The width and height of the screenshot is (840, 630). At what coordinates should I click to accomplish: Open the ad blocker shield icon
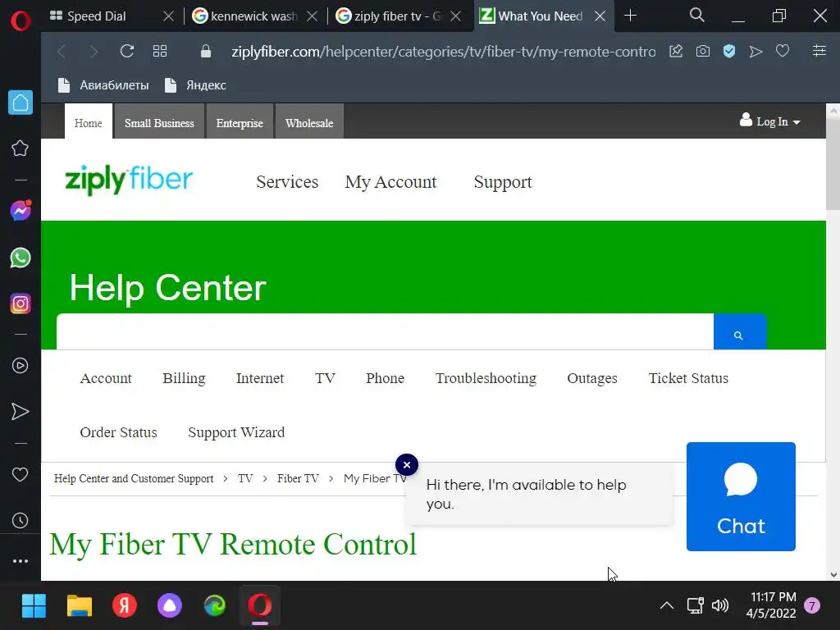[729, 52]
